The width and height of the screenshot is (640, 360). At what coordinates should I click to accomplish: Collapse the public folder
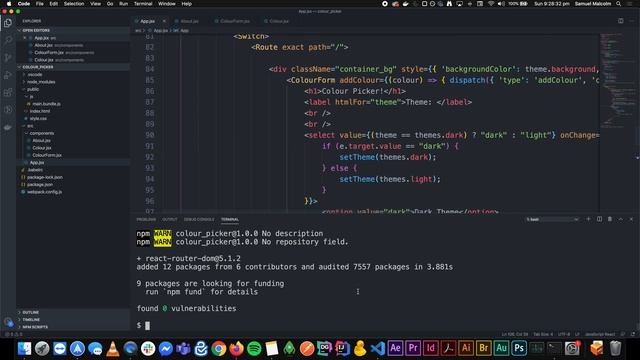click(x=33, y=89)
